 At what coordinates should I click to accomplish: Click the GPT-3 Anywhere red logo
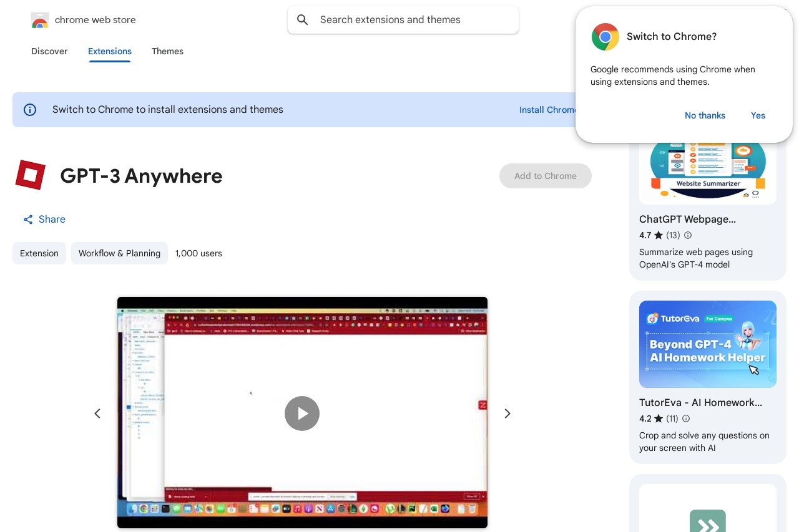(x=31, y=175)
